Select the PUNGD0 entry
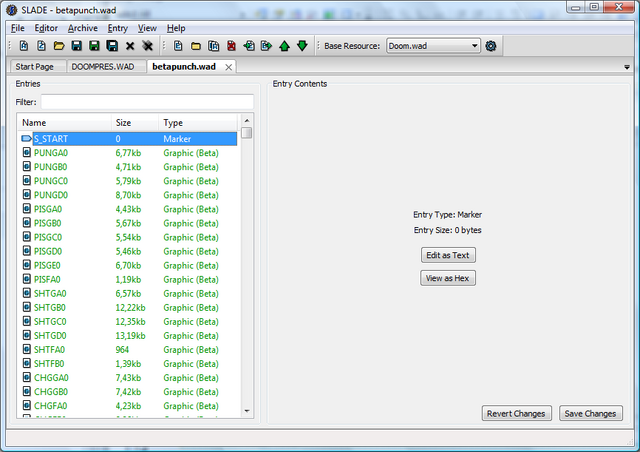This screenshot has height=452, width=640. 127,195
